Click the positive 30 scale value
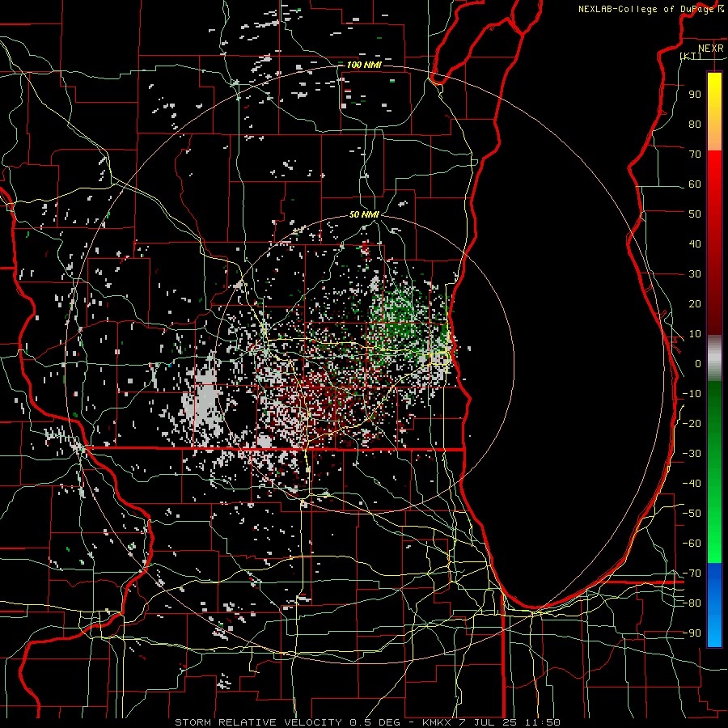 (695, 274)
